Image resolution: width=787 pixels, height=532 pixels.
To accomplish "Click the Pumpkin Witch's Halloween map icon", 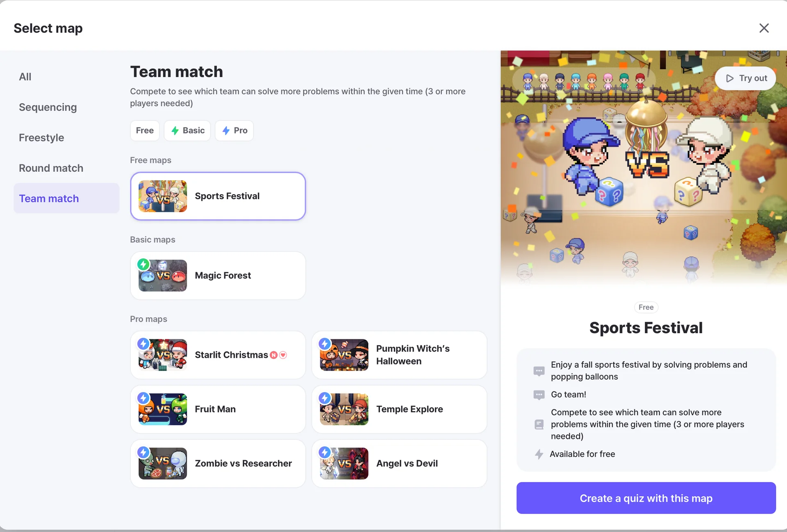I will 344,355.
